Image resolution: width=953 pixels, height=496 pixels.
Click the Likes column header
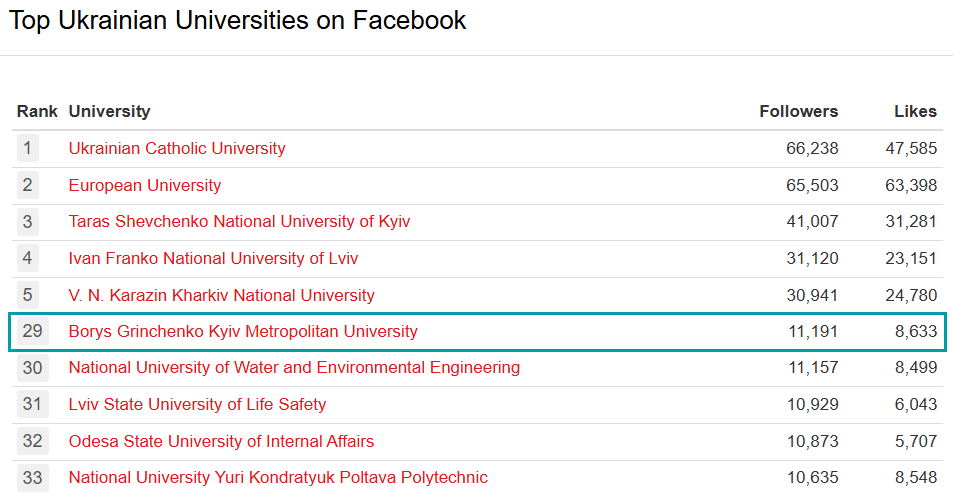tap(915, 111)
